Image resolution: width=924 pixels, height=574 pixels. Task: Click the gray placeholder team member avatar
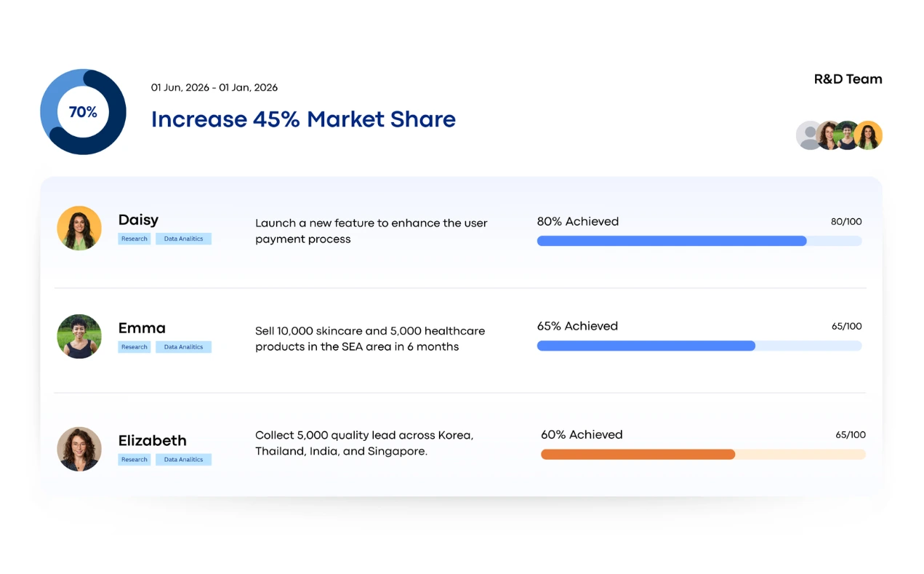point(808,135)
